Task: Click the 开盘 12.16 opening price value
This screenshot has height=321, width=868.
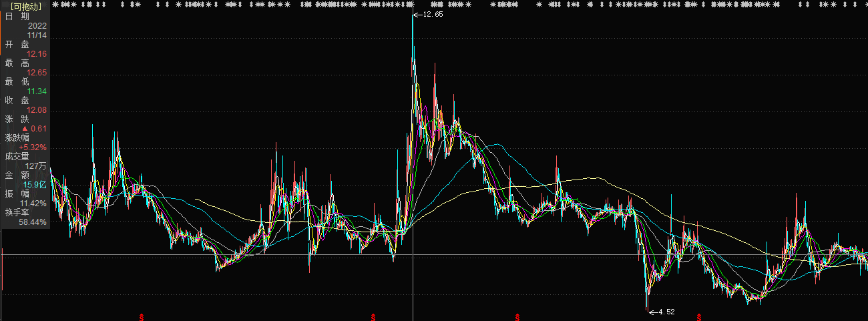Action: (37, 53)
